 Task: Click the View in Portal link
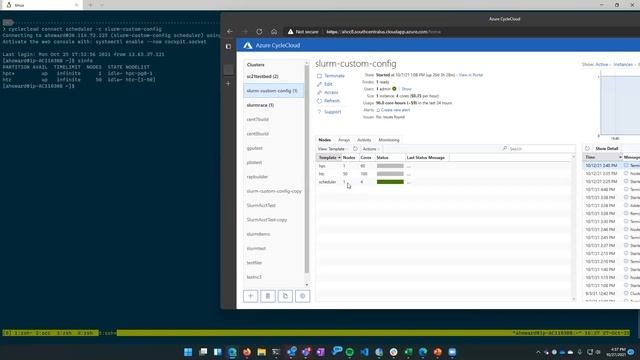pos(471,75)
